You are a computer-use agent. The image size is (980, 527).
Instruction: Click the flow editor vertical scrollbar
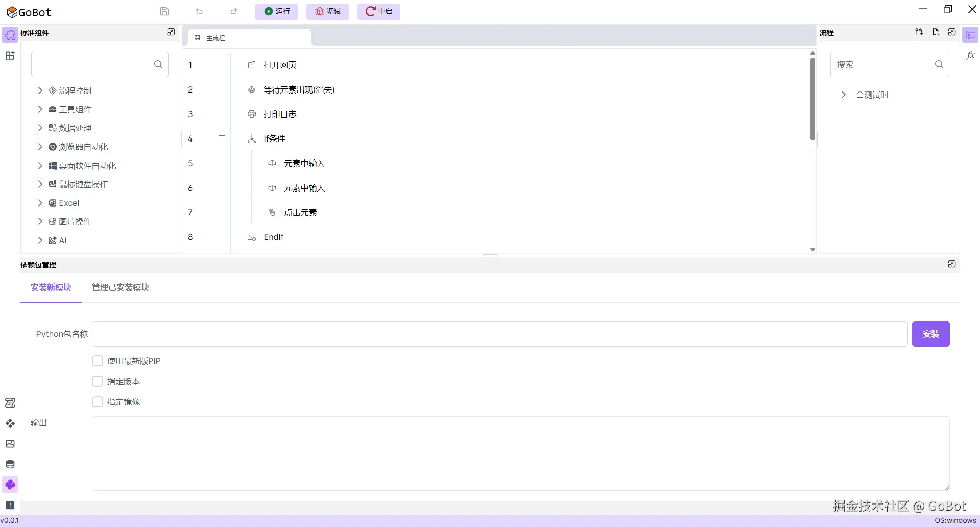(812, 99)
